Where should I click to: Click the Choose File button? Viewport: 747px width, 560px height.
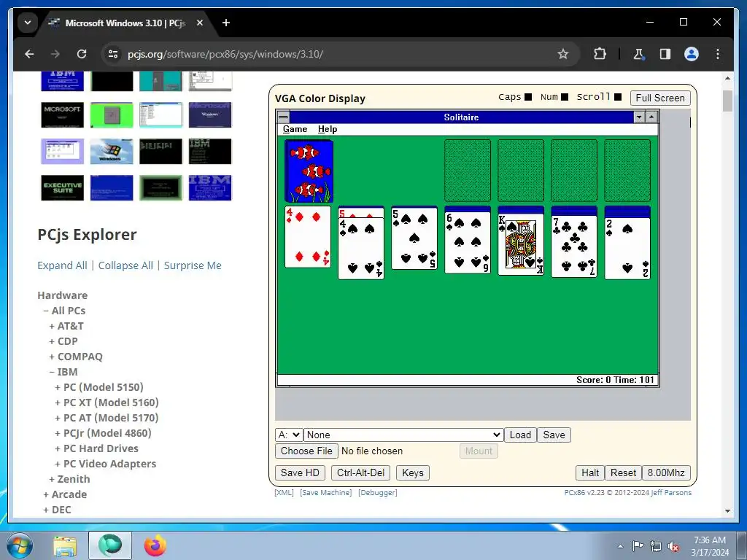click(x=306, y=451)
